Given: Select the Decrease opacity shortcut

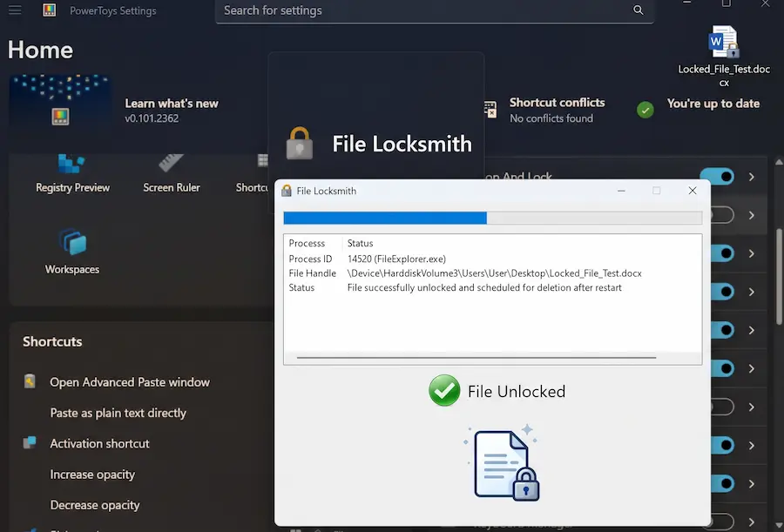Looking at the screenshot, I should [95, 505].
